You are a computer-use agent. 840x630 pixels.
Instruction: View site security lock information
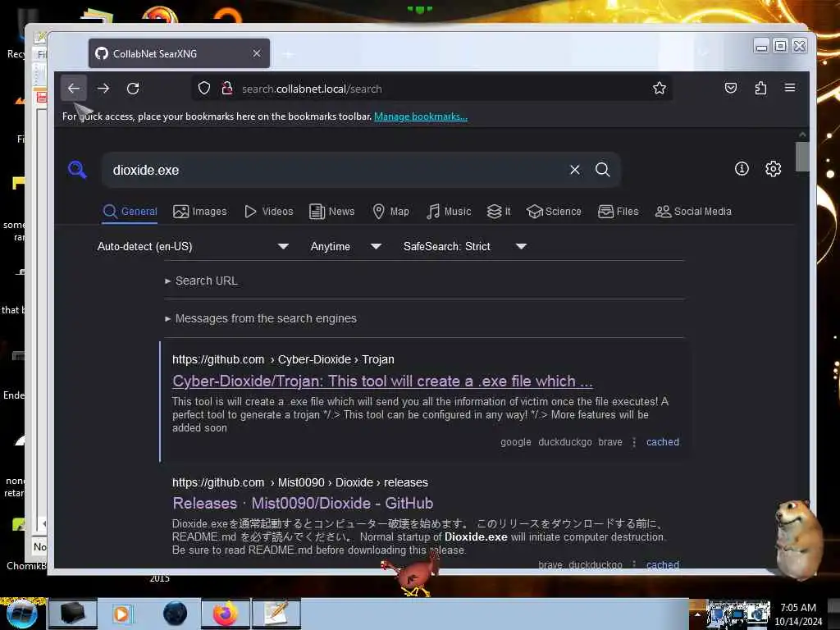(x=227, y=89)
